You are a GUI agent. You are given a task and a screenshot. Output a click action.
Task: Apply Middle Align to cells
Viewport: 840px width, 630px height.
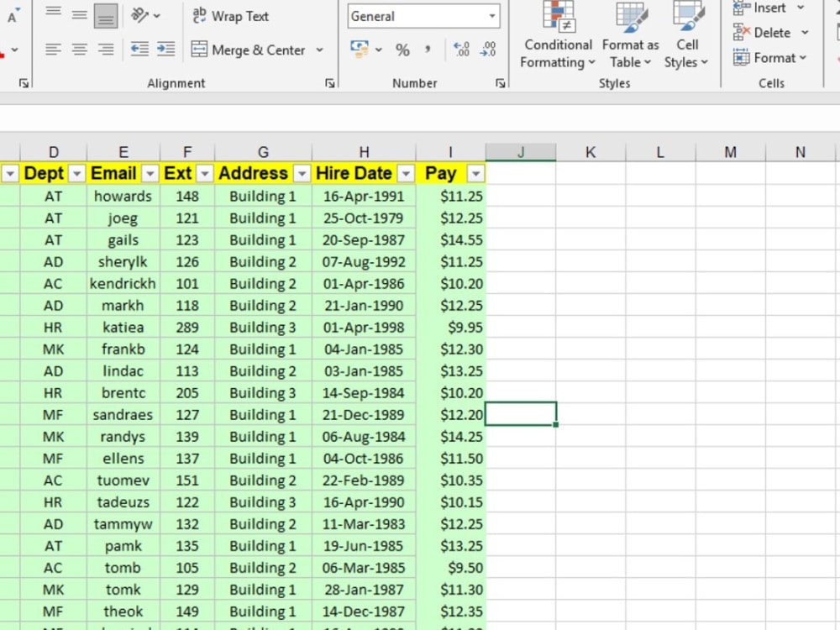(x=79, y=15)
